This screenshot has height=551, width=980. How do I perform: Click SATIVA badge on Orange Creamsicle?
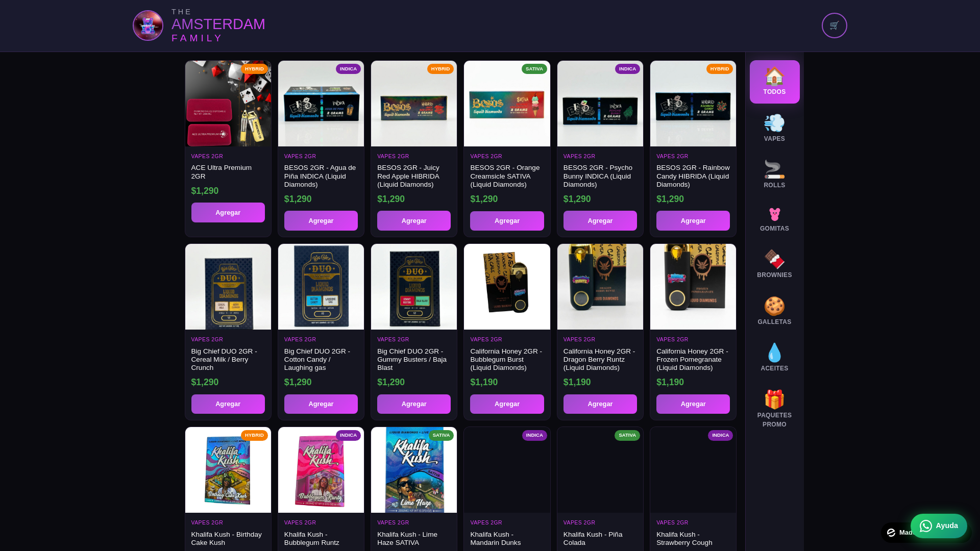(534, 69)
